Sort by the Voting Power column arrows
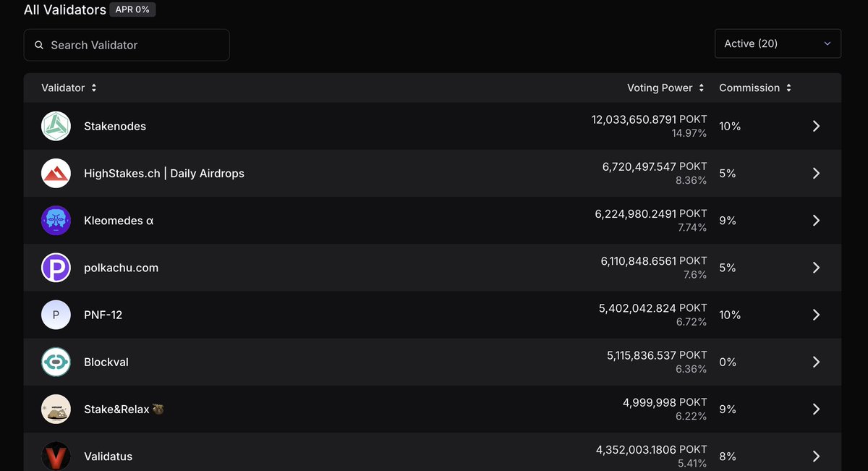This screenshot has width=868, height=471. point(701,88)
